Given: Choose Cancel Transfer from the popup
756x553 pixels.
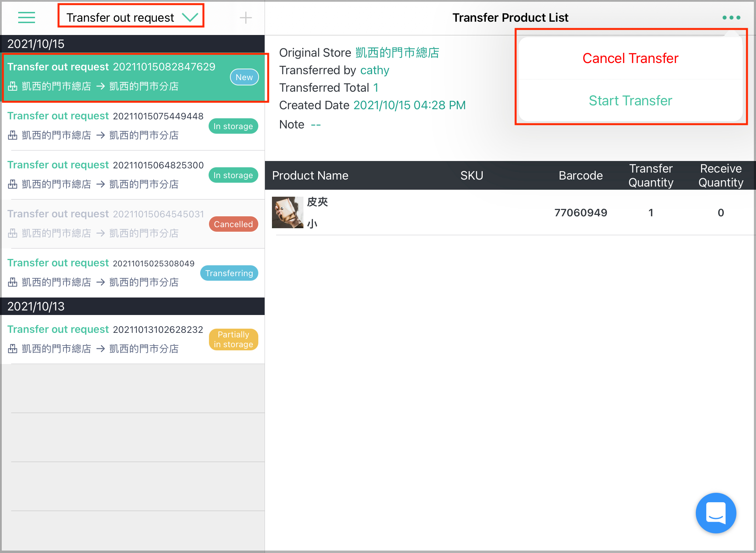Looking at the screenshot, I should click(x=630, y=58).
